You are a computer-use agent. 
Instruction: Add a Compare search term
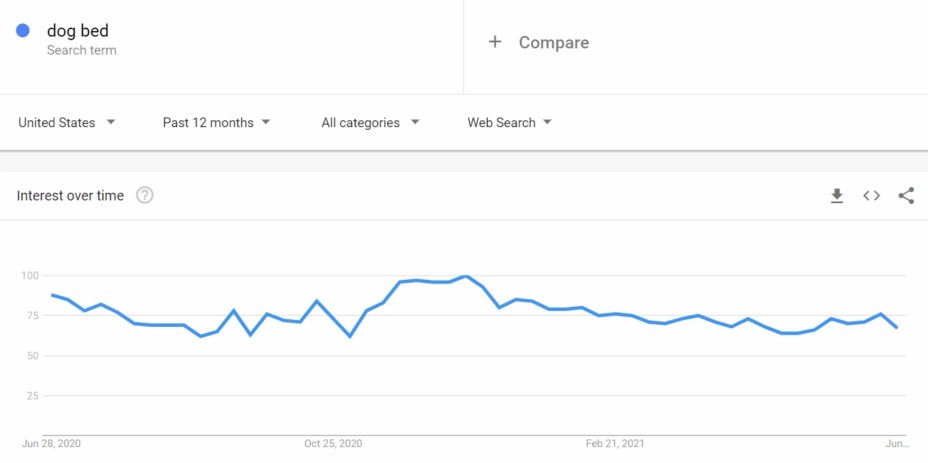(x=553, y=43)
